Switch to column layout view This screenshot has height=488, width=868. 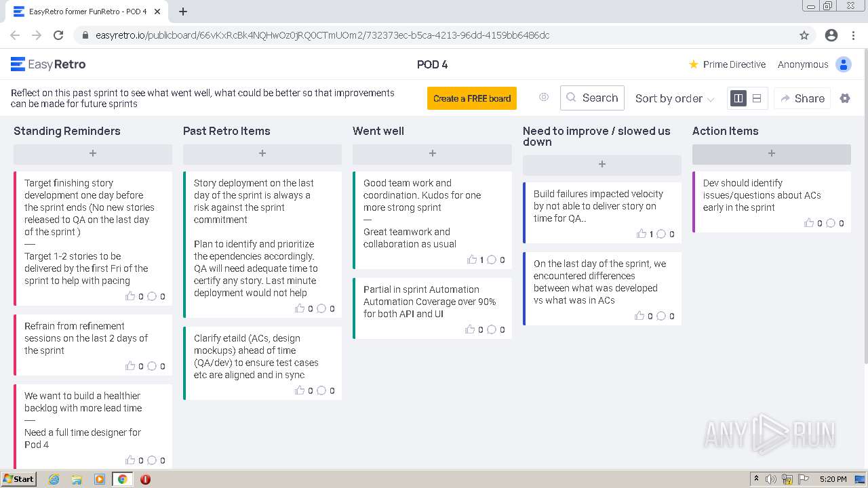(738, 98)
